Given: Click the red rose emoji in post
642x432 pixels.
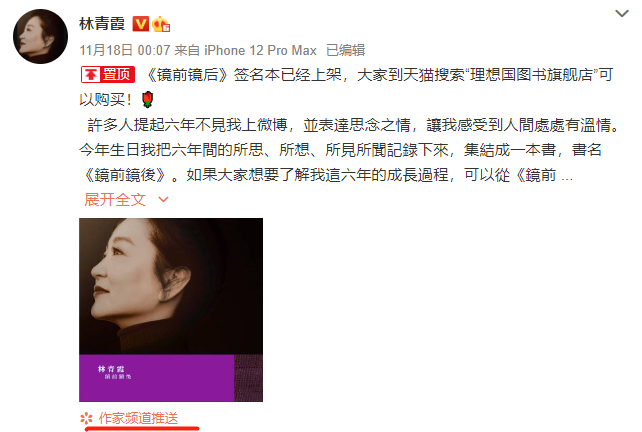Looking at the screenshot, I should (147, 99).
